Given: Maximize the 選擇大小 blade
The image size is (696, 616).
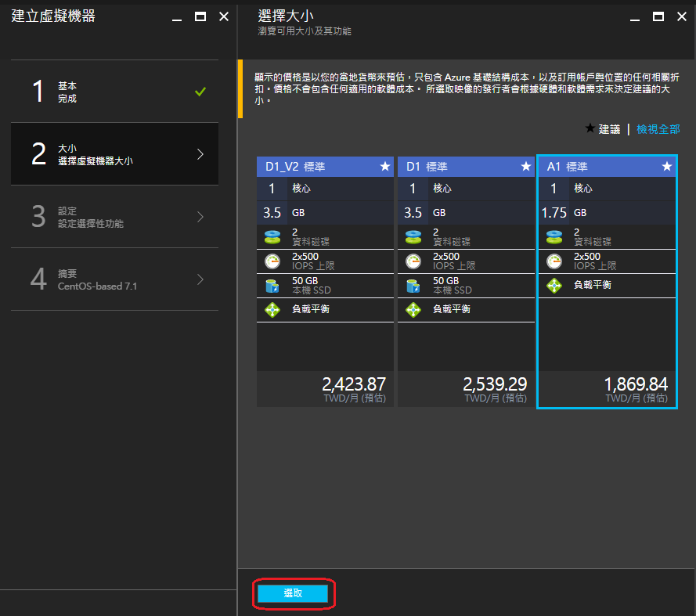Looking at the screenshot, I should pyautogui.click(x=658, y=17).
